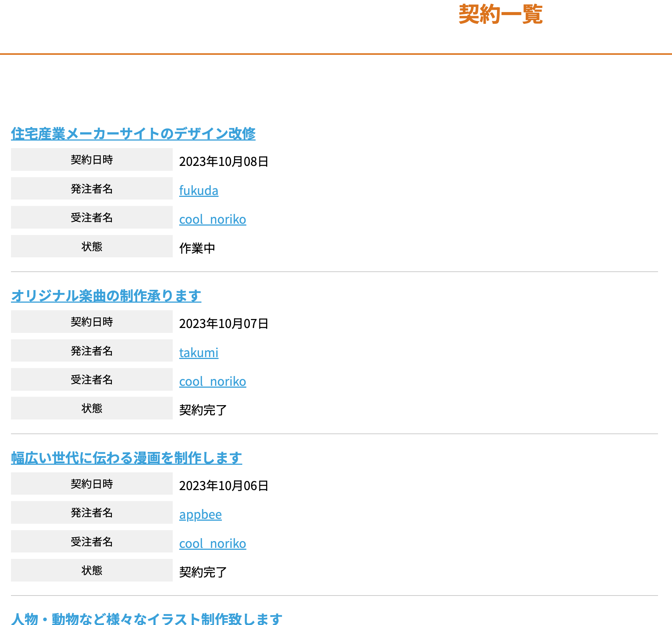The height and width of the screenshot is (625, 672).
Task: Click the 契約日時 label beside 2023年10月07日
Action: [x=91, y=322]
